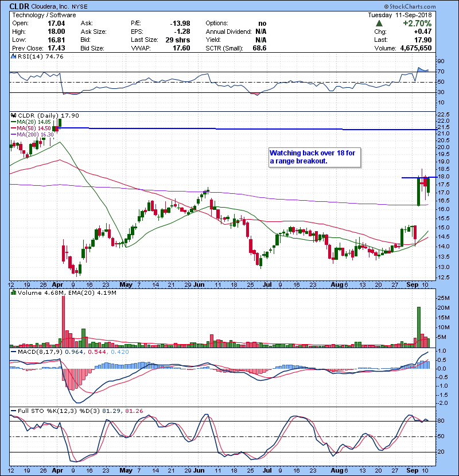The width and height of the screenshot is (459, 476).
Task: Click the Full STO legend line marker
Action: pyautogui.click(x=13, y=411)
